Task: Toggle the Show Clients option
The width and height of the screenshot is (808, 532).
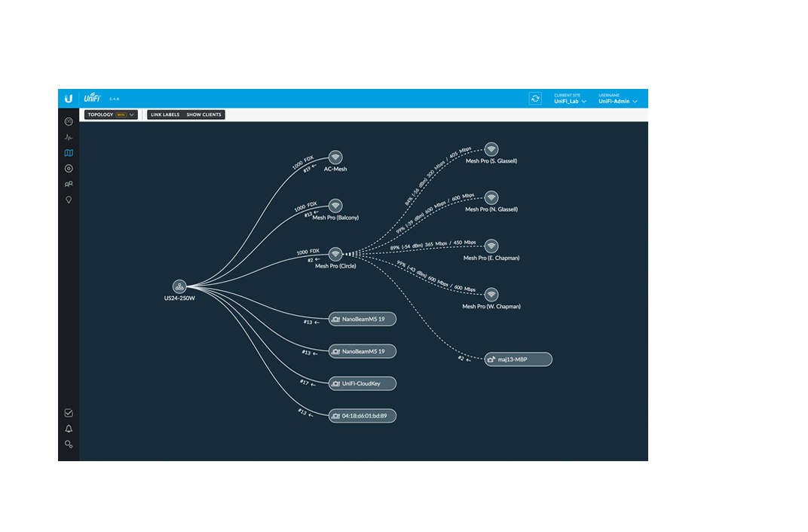Action: click(204, 115)
